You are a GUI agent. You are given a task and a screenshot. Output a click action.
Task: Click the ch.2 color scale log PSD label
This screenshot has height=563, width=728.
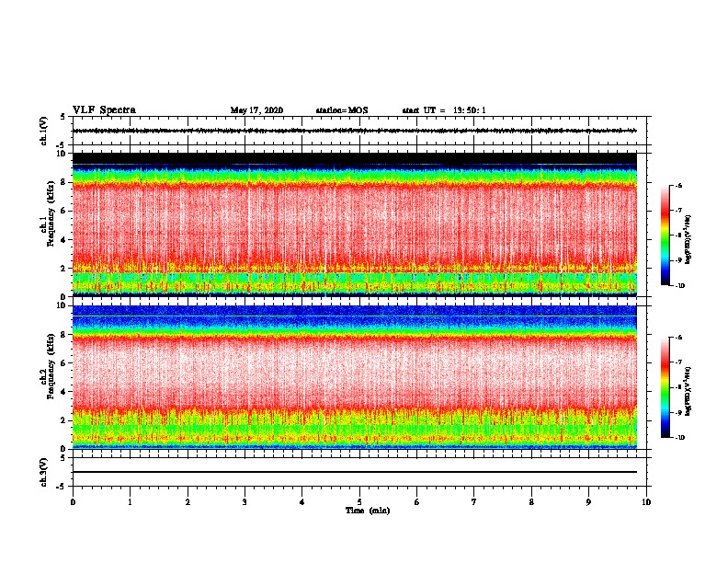click(x=688, y=391)
